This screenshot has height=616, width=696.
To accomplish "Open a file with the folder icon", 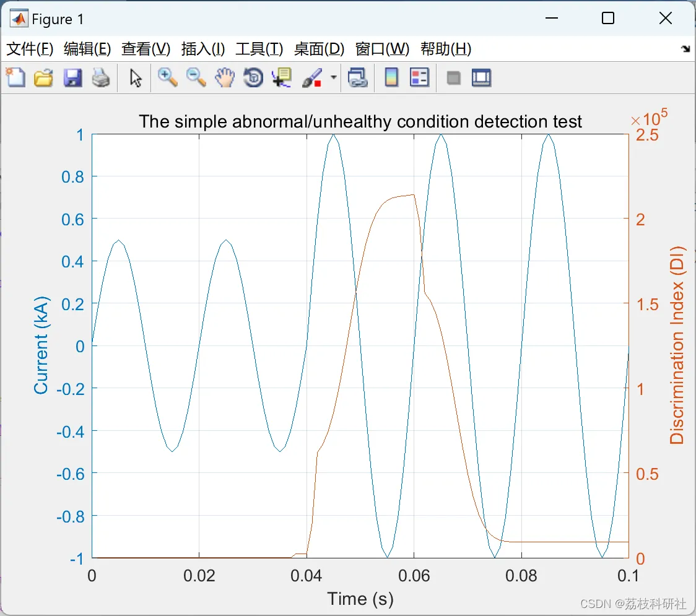I will [x=43, y=77].
